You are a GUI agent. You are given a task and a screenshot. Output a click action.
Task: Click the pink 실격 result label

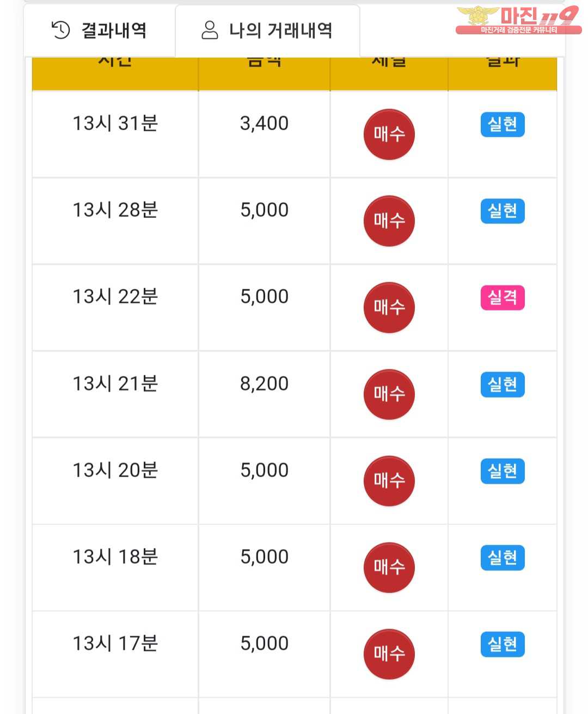502,298
